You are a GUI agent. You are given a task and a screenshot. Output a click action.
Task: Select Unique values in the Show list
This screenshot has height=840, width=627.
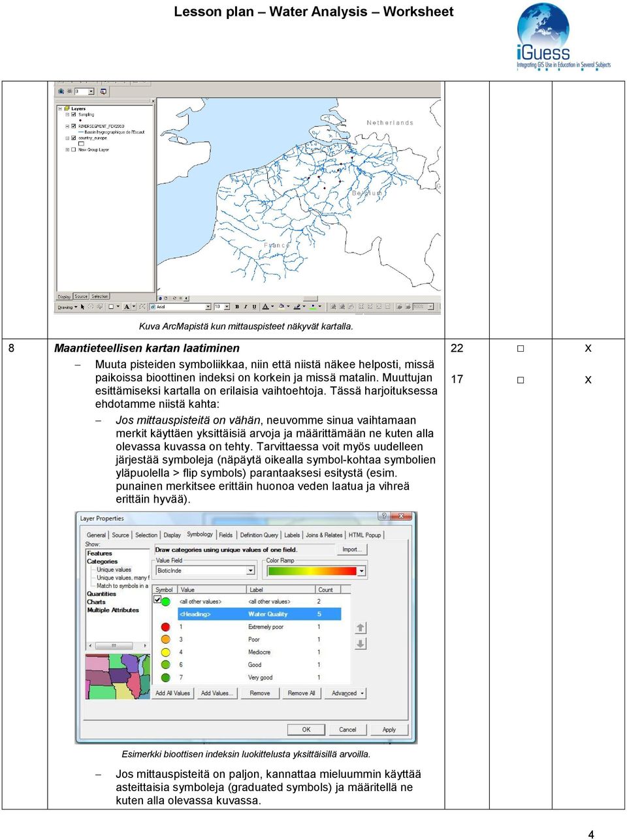114,570
